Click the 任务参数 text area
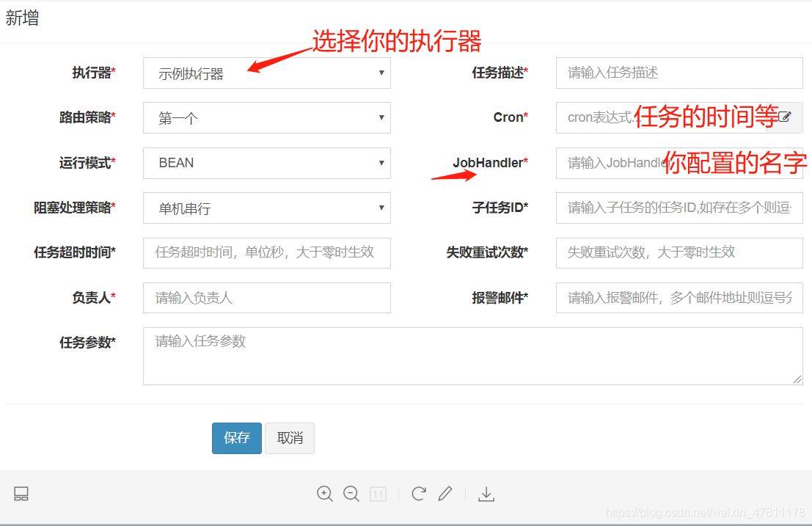 click(473, 357)
